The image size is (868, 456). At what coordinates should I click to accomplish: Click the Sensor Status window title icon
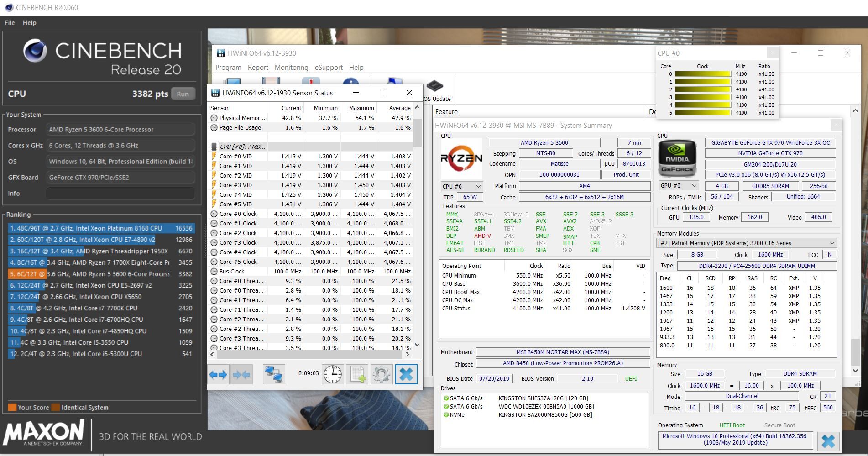click(215, 93)
